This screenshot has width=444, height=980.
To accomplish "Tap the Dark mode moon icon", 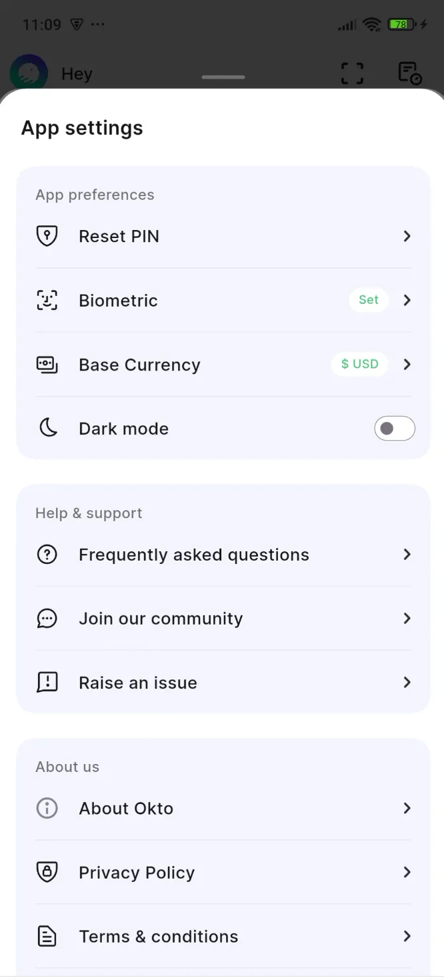I will coord(48,428).
